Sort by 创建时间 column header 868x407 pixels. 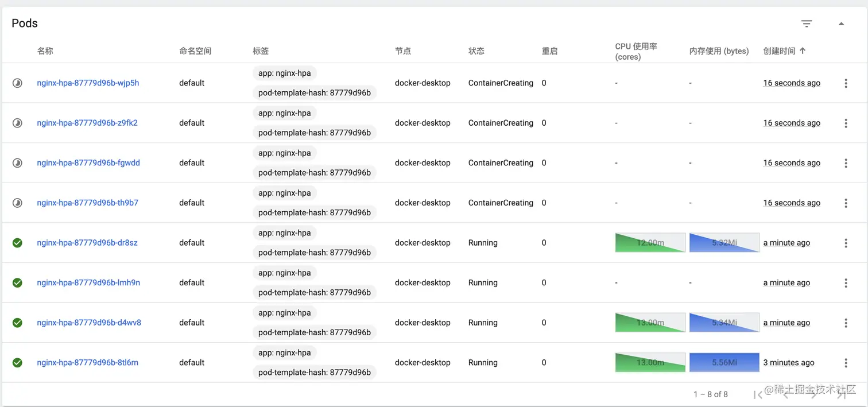[779, 51]
